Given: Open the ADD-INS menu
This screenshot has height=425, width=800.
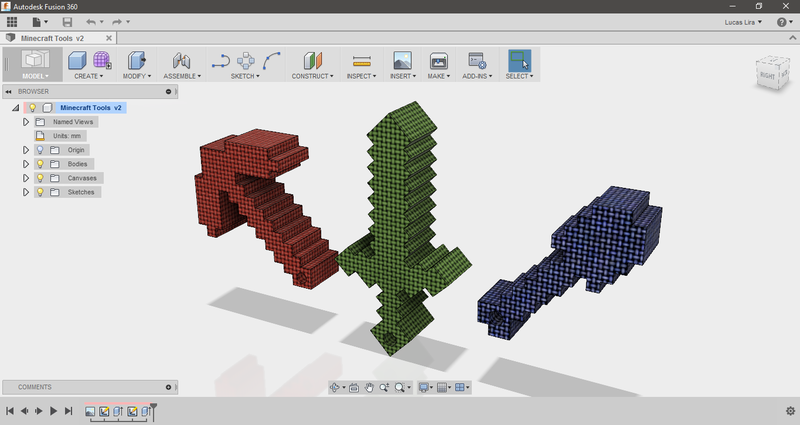Looking at the screenshot, I should tap(477, 76).
